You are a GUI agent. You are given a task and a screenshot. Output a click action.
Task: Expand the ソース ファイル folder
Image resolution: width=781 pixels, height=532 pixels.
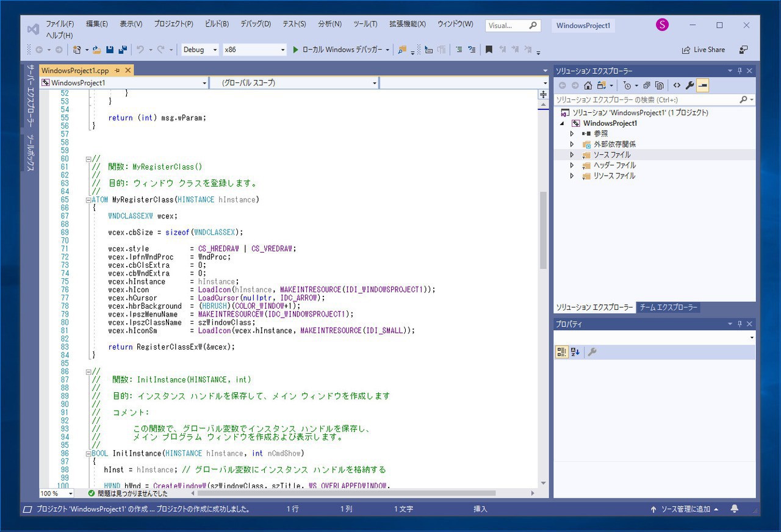point(572,155)
